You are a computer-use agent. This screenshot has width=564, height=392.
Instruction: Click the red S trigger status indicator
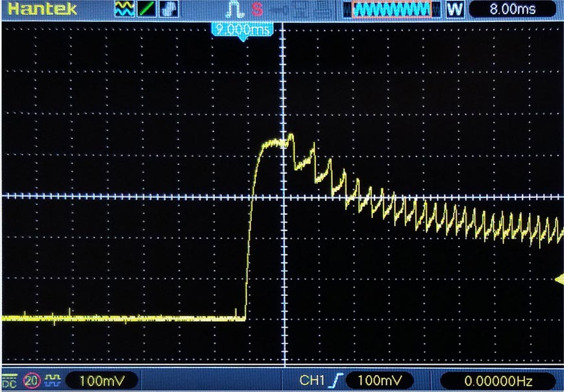coord(257,9)
